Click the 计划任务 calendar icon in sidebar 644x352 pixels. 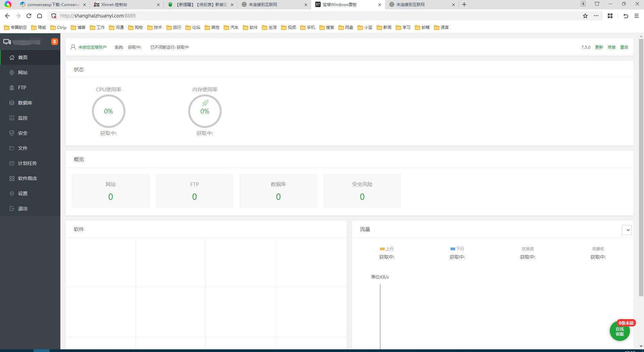(x=12, y=163)
